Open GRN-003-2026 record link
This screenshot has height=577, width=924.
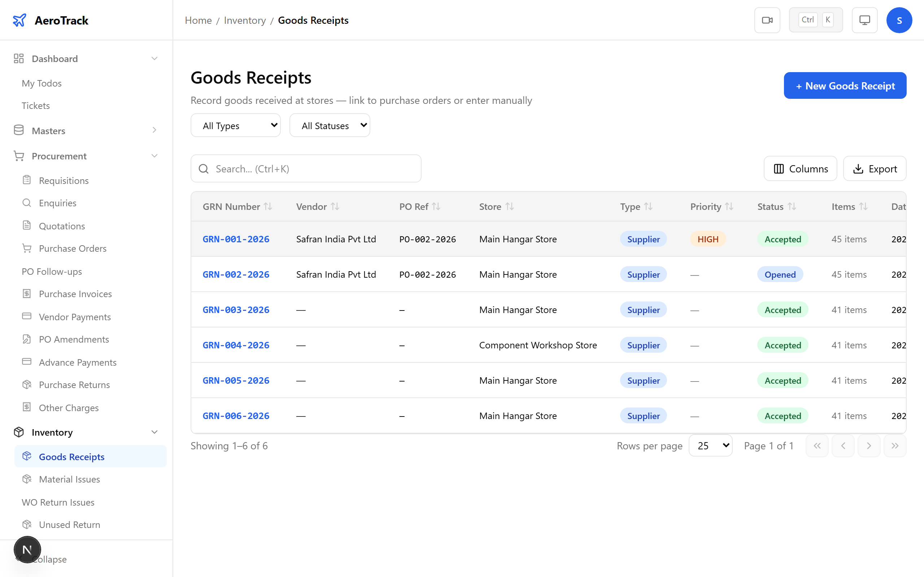(236, 310)
